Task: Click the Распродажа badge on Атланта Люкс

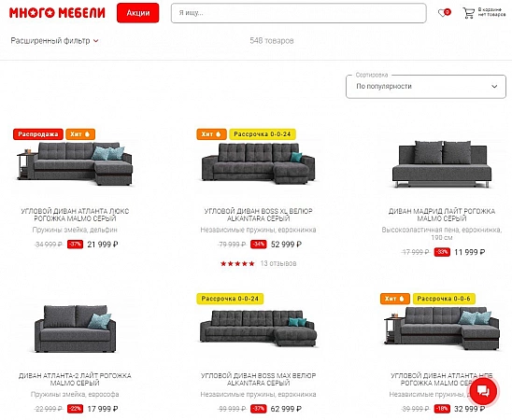Action: (x=38, y=134)
